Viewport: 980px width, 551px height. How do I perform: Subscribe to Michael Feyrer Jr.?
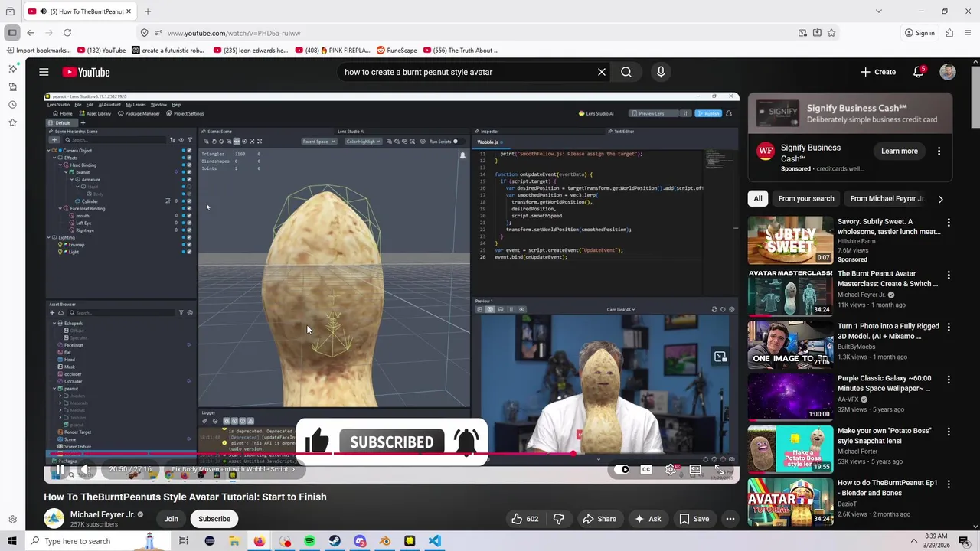(x=214, y=519)
